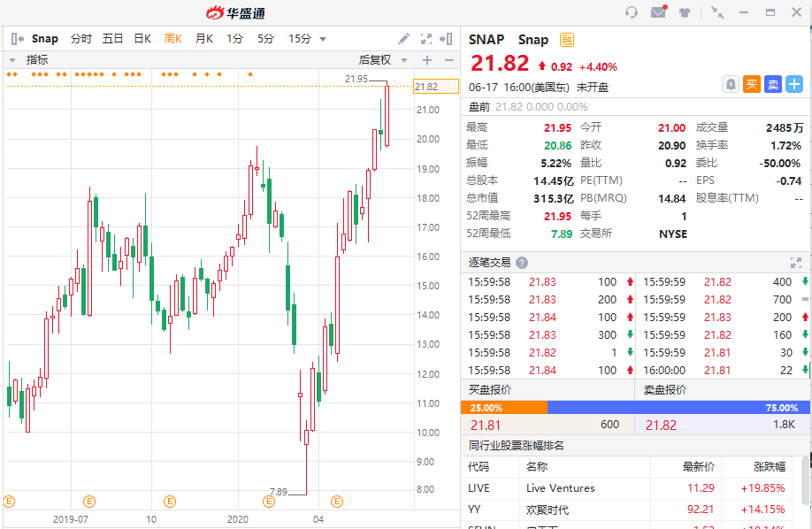Click the 21.82 current price axis label
Screen dimensions: 812x529
(436, 87)
